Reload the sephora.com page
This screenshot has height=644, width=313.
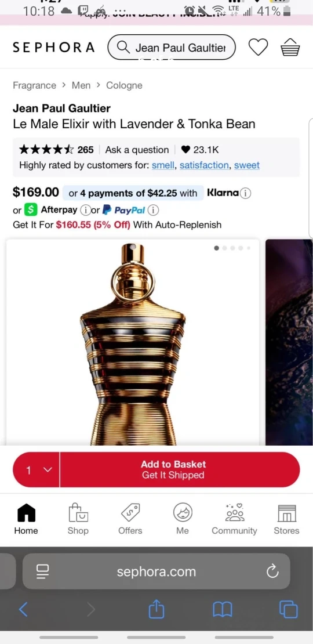pos(272,571)
